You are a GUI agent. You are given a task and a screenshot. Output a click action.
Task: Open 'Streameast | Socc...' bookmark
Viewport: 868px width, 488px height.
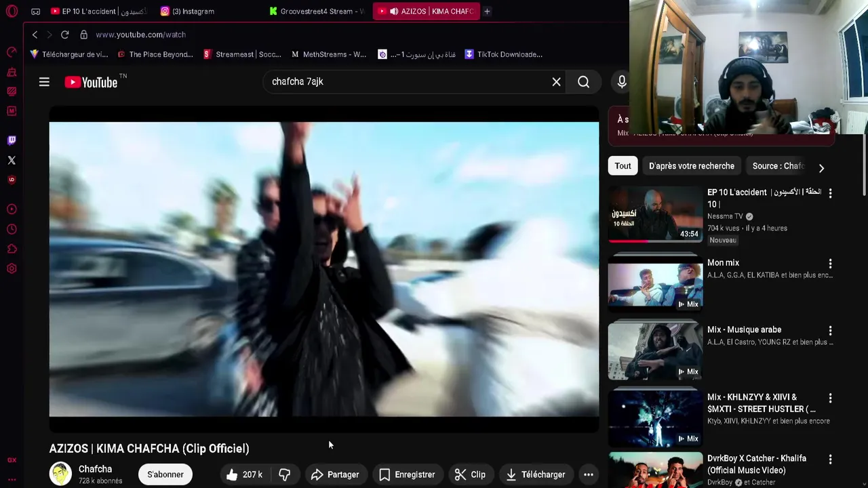(x=242, y=54)
